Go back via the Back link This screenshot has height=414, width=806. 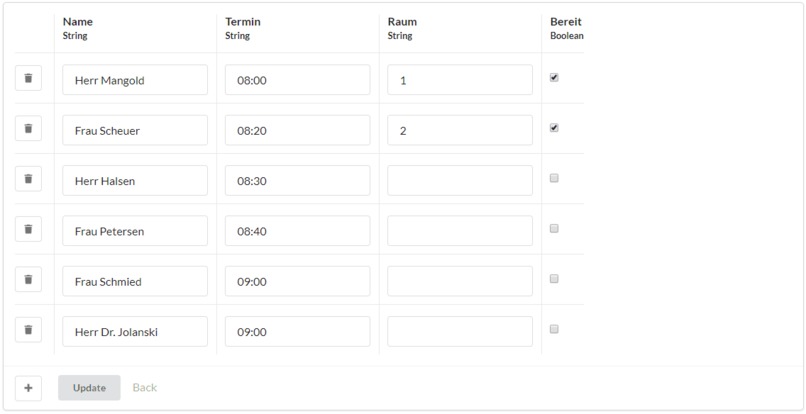tap(144, 388)
